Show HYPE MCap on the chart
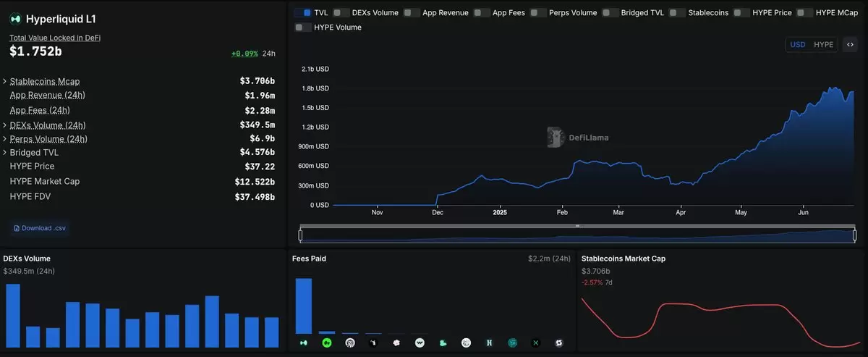Screen dimensions: 868x357 [804, 12]
